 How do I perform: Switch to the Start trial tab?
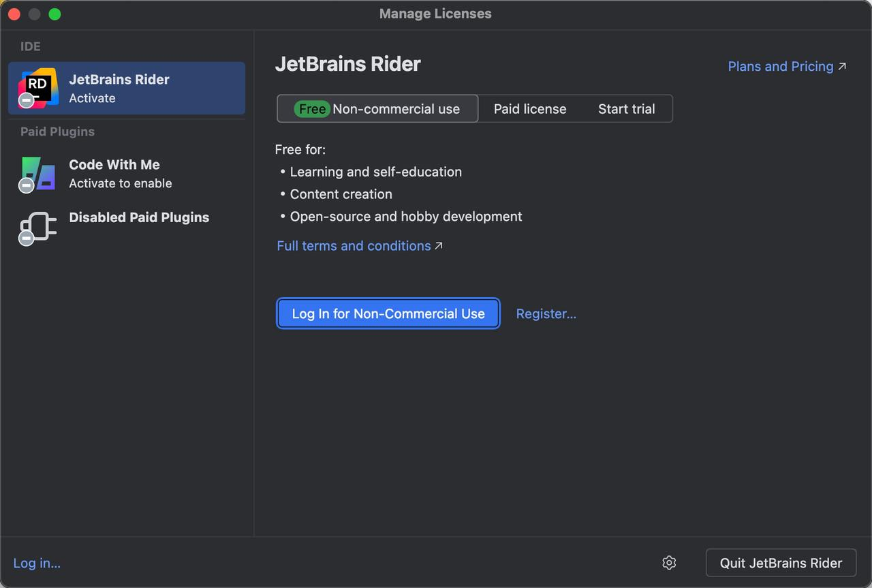click(627, 109)
